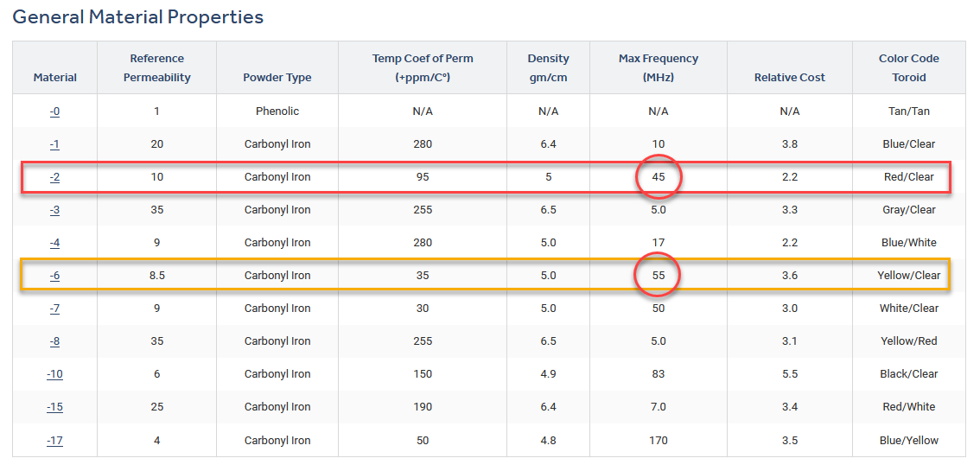Open the -7 material link
Viewport: 980px width, 471px height.
coord(54,309)
